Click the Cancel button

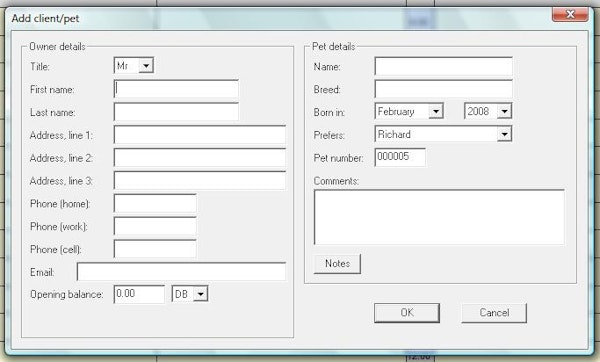coord(494,313)
